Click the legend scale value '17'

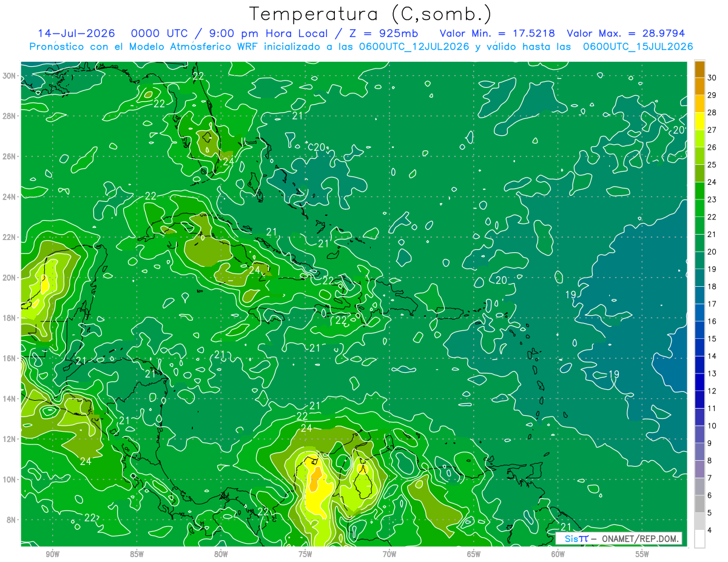tap(712, 304)
